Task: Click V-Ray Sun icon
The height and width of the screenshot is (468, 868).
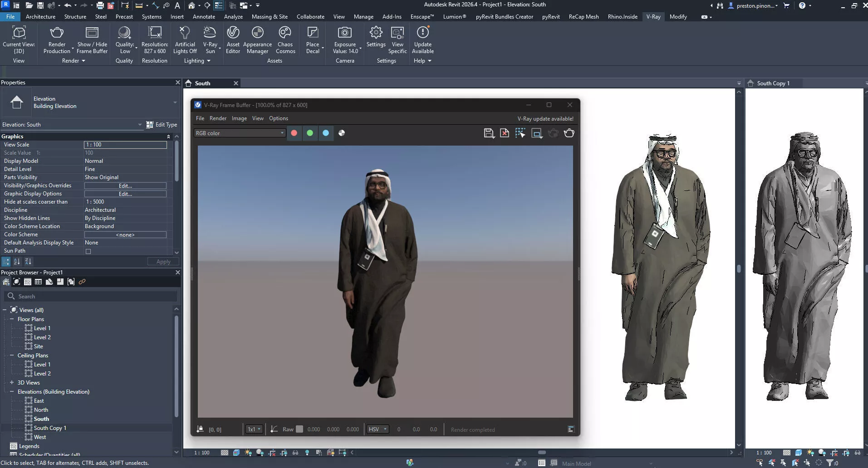Action: pyautogui.click(x=210, y=33)
